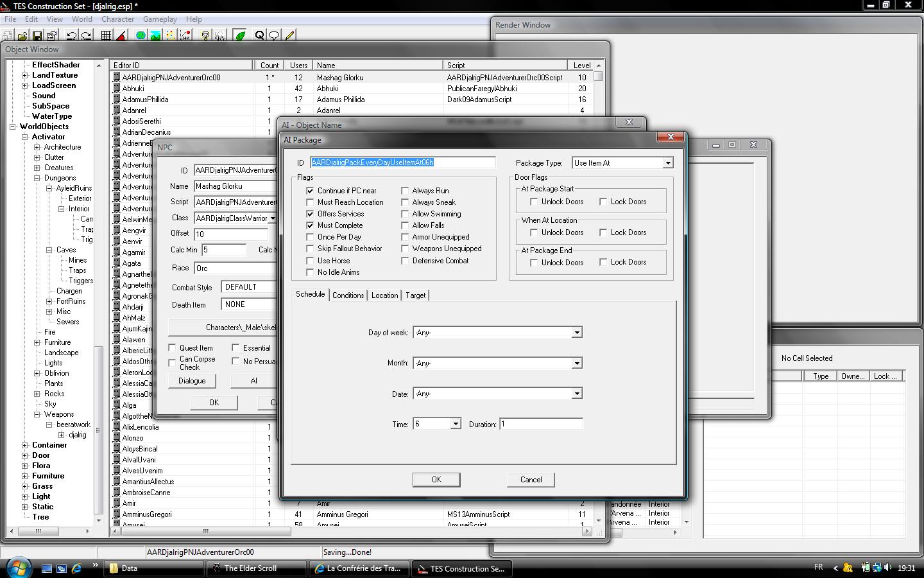Image resolution: width=924 pixels, height=578 pixels.
Task: Collapse the Dungeons tree node
Action: pos(37,178)
